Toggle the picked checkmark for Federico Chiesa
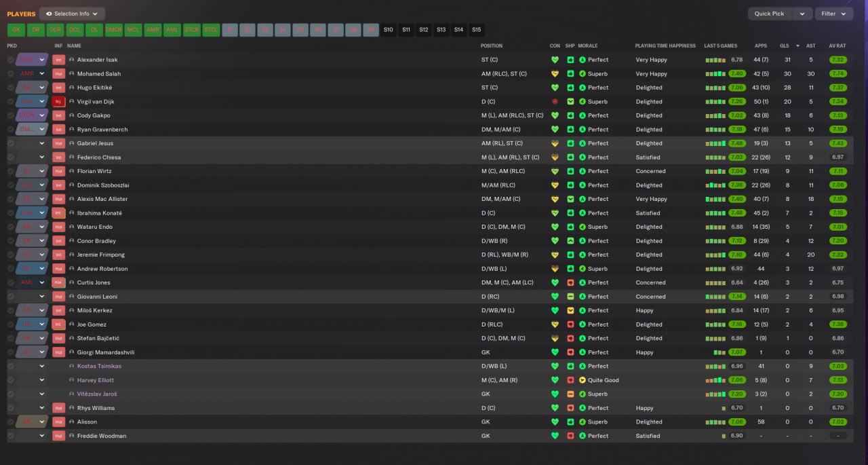The height and width of the screenshot is (465, 868). tap(11, 157)
